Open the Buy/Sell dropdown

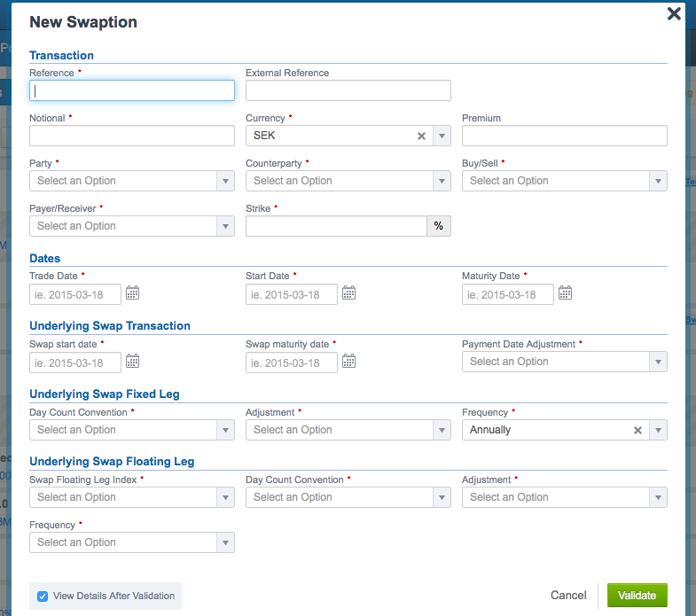pos(564,181)
